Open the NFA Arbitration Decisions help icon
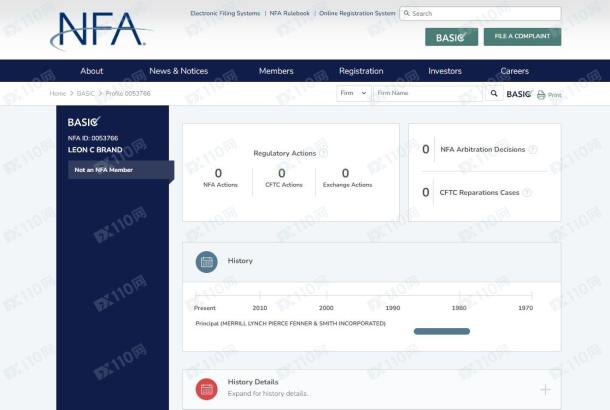 point(532,149)
